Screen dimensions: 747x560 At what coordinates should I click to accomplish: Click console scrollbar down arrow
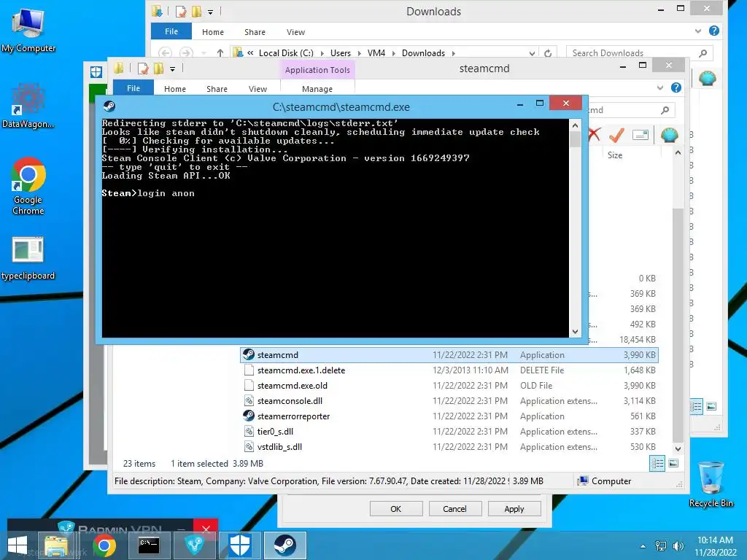click(x=575, y=332)
